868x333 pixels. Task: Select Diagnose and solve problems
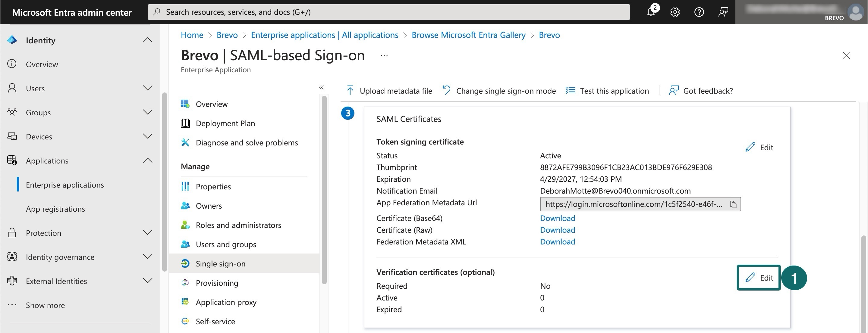coord(247,142)
